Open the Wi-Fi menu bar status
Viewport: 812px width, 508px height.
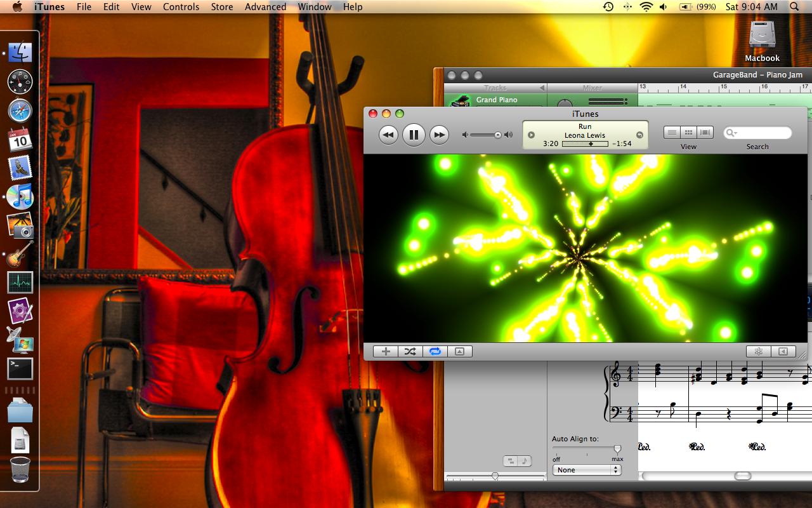pyautogui.click(x=646, y=7)
